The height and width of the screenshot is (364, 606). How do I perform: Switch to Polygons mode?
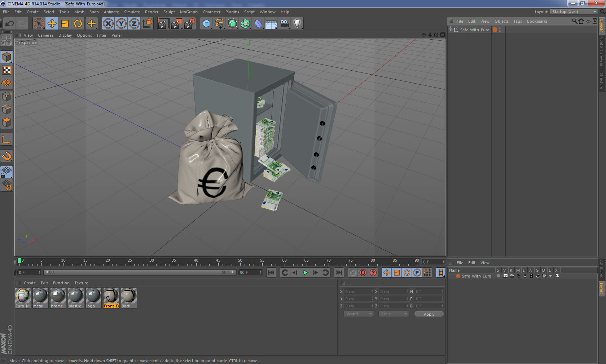(6, 122)
